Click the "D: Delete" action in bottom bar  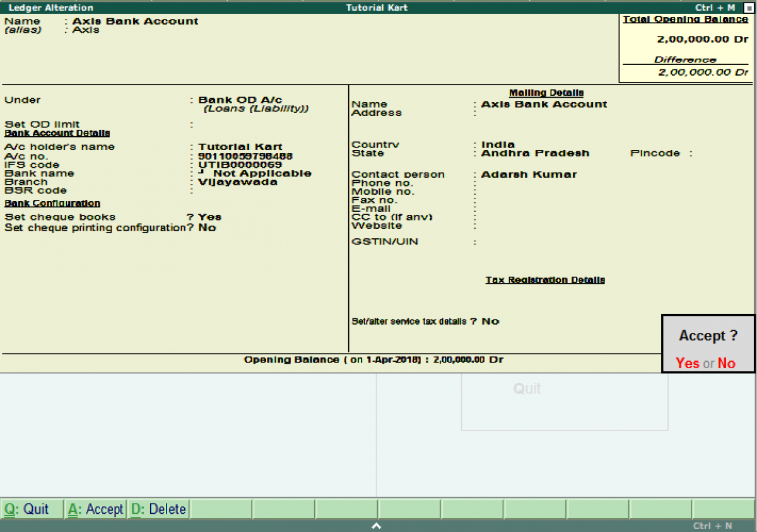(x=160, y=509)
